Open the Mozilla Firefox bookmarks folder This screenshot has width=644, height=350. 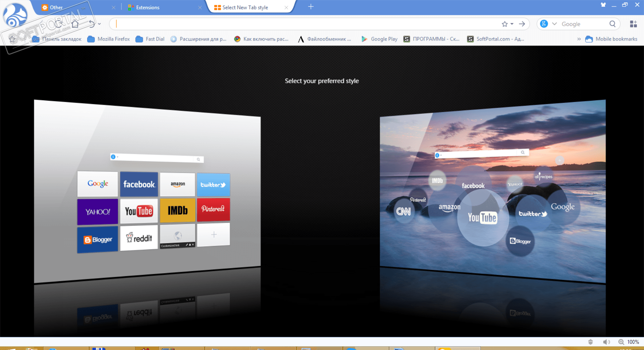click(108, 39)
